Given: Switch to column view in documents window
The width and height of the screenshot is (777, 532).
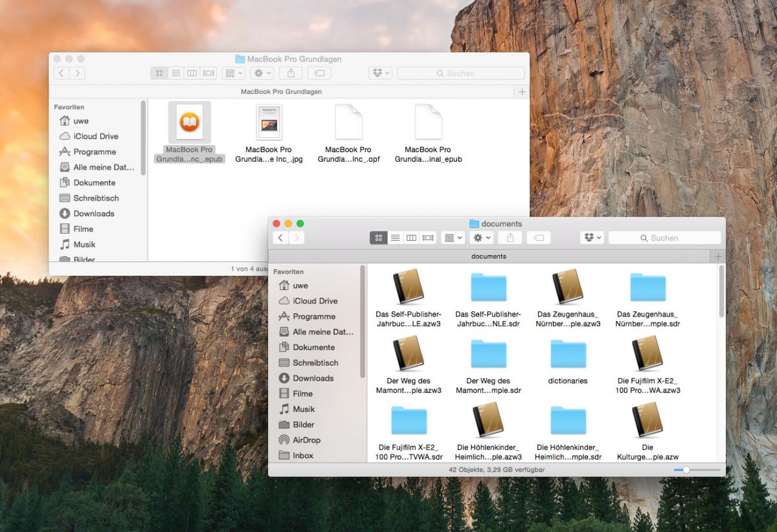Looking at the screenshot, I should pyautogui.click(x=412, y=238).
